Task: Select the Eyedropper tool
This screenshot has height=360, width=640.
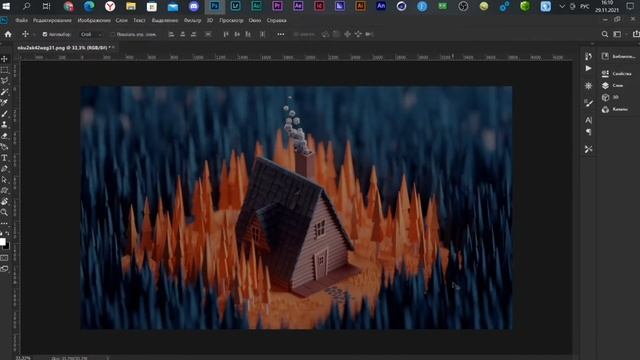Action: 4,103
